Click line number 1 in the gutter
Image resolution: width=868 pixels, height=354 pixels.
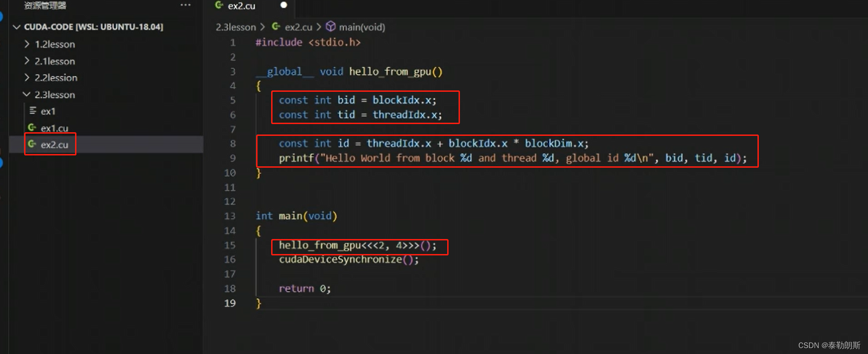tap(233, 43)
